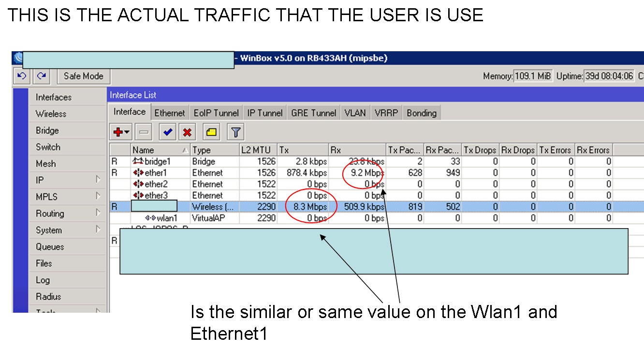Sort by the Rx Errors column header

[x=594, y=150]
